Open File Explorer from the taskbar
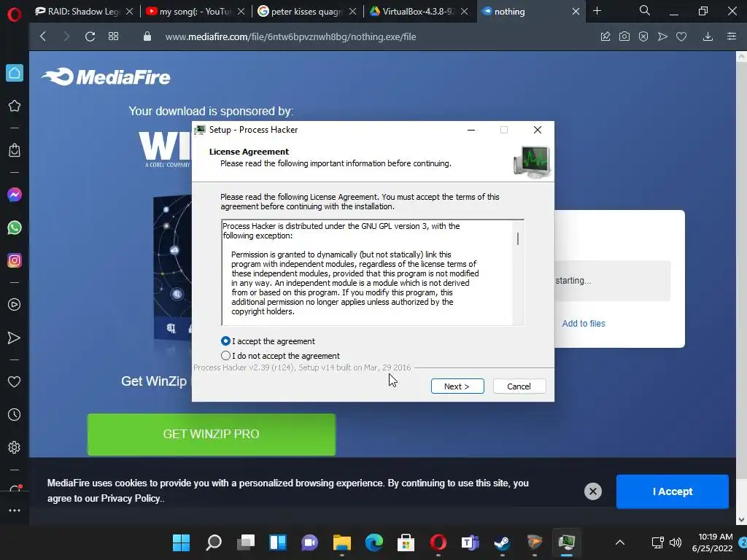Viewport: 747px width, 560px height. pos(341,542)
